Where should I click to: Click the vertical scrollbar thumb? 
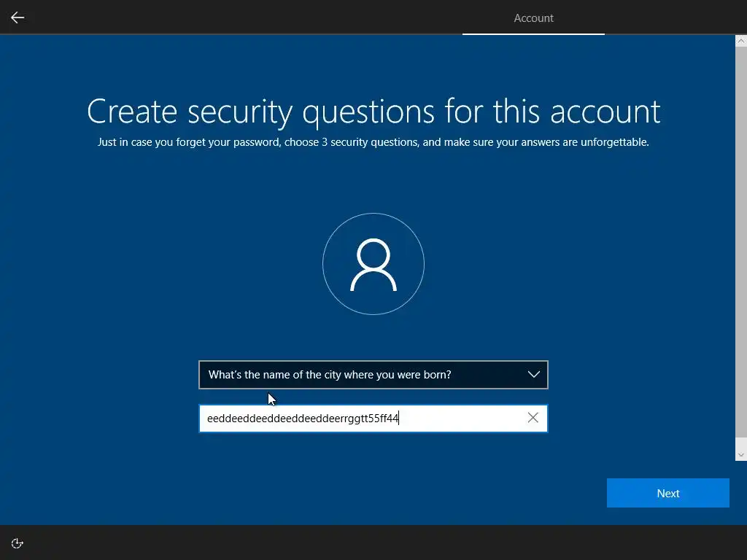(x=741, y=242)
